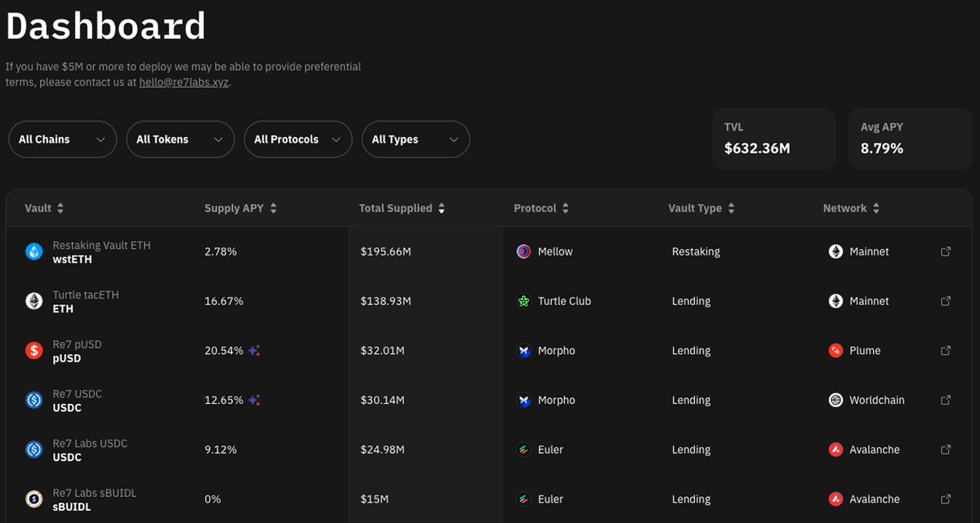Sort table by Vault column

tap(44, 208)
